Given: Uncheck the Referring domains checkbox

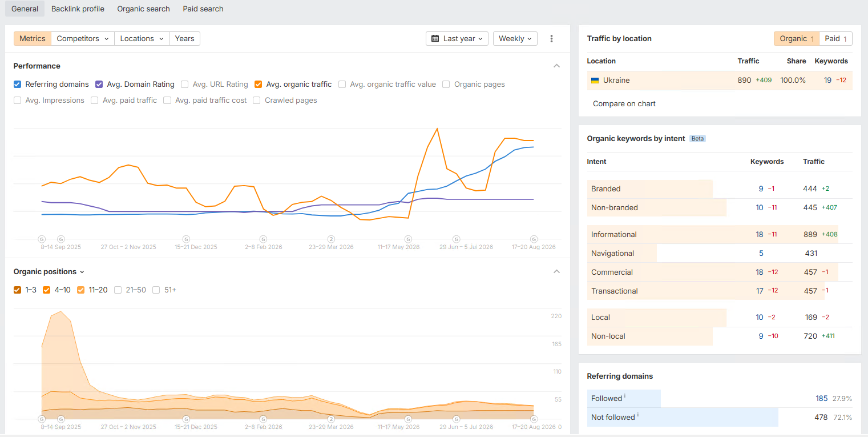Looking at the screenshot, I should click(x=18, y=84).
